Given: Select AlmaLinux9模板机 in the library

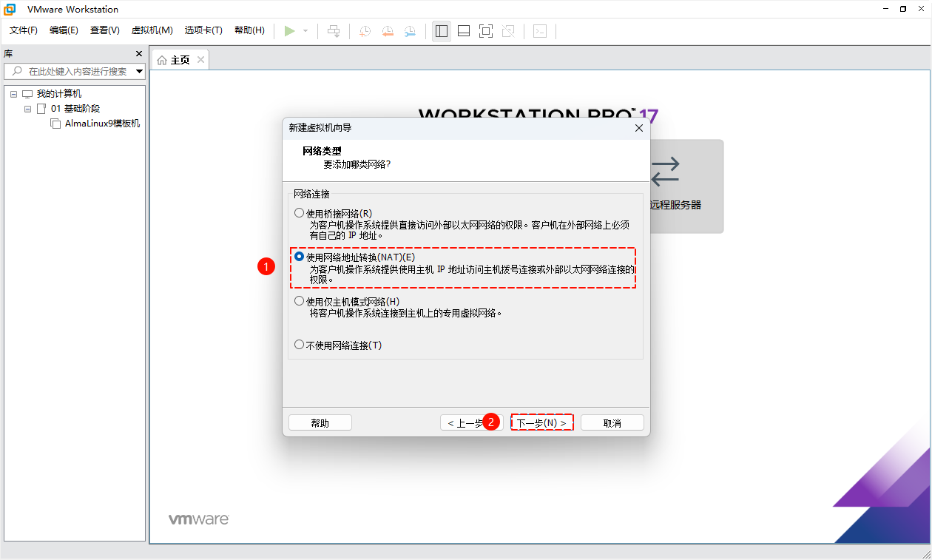Looking at the screenshot, I should 102,124.
